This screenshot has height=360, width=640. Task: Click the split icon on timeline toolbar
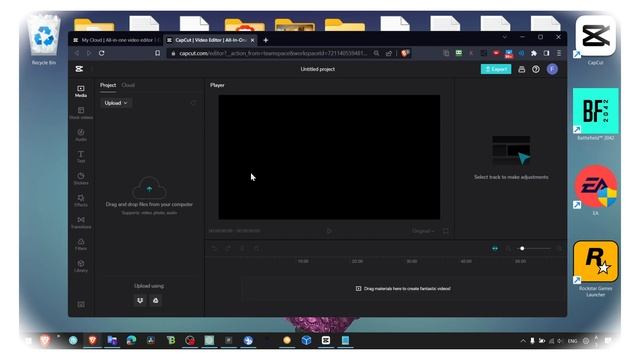pos(242,248)
